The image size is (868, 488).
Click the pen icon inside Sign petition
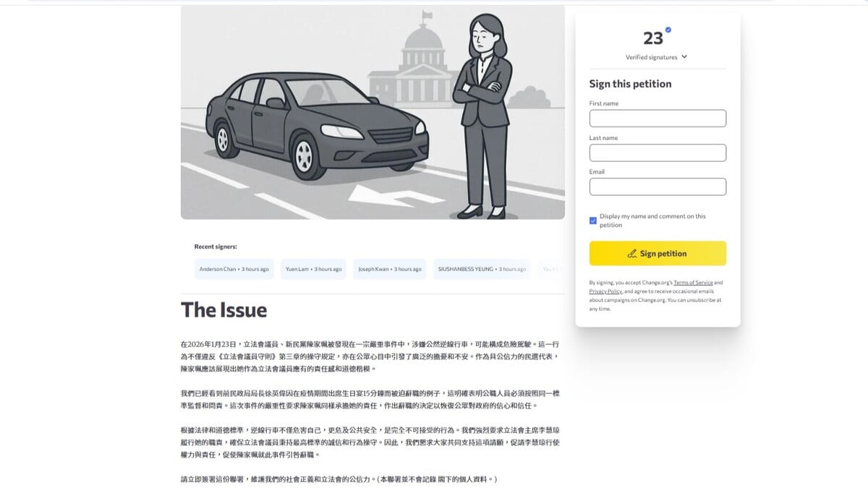pos(632,254)
